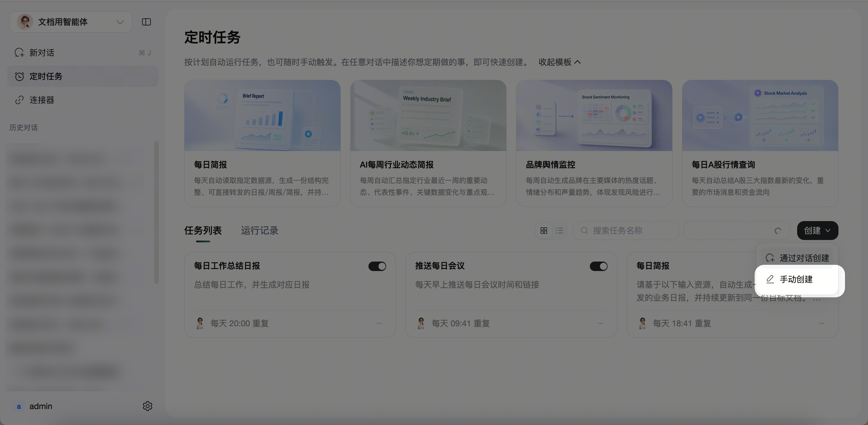Open the AI每周行业动态简报 template card
Image resolution: width=868 pixels, height=425 pixels.
tap(428, 143)
